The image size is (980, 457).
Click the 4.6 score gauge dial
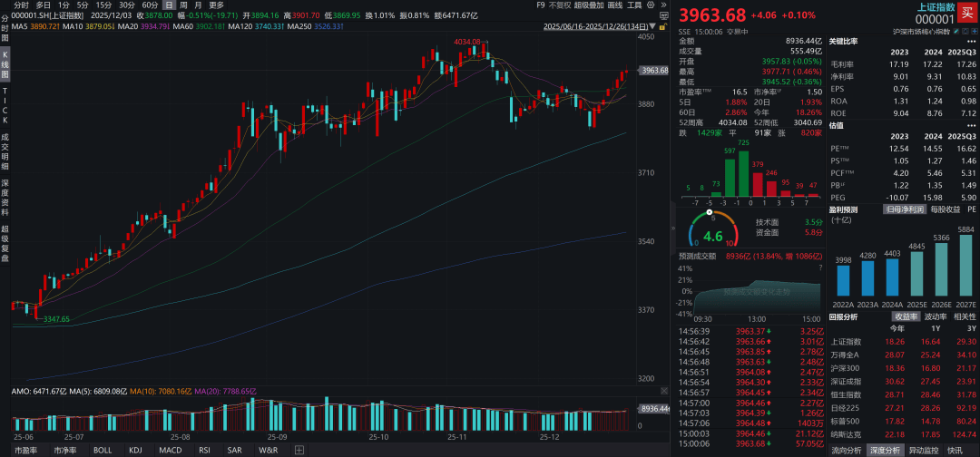coord(706,233)
